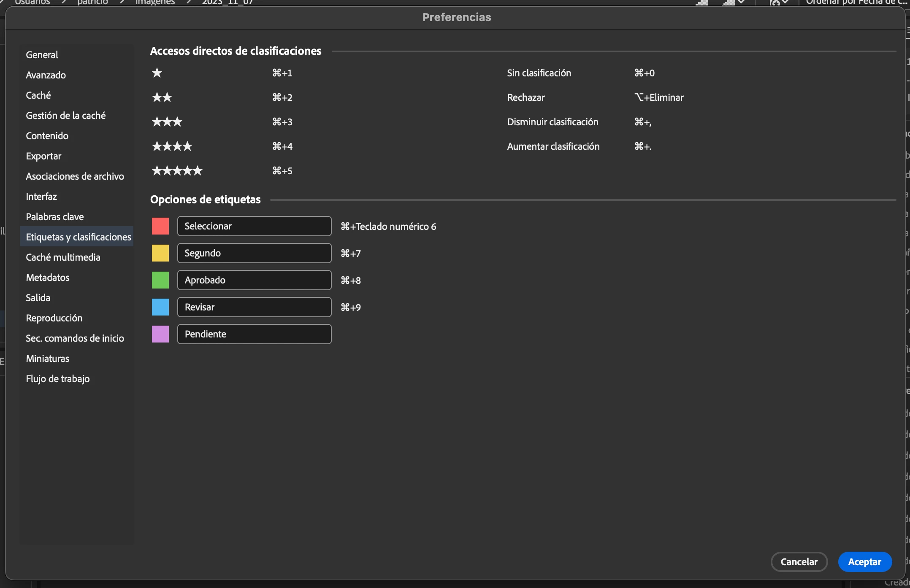This screenshot has height=588, width=910.
Task: Go to Miniaturas preferences
Action: pos(48,359)
